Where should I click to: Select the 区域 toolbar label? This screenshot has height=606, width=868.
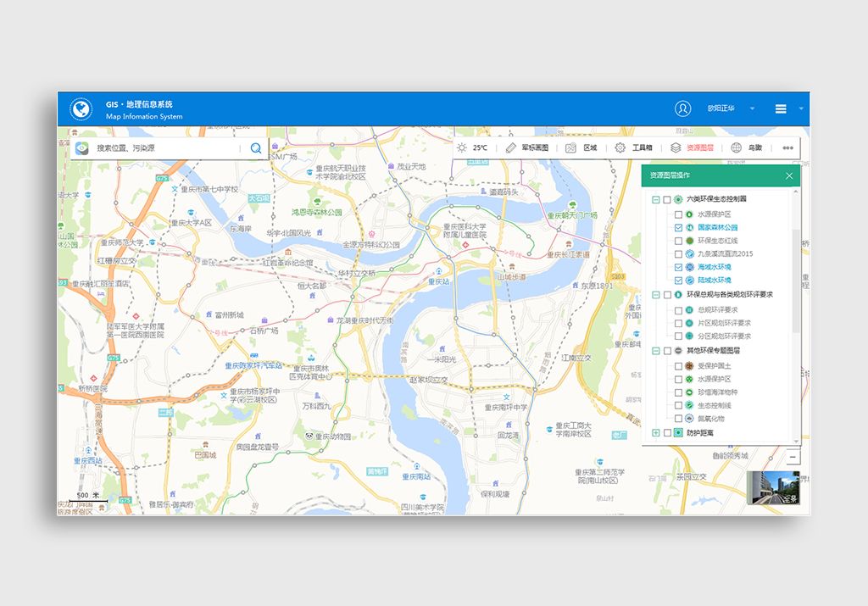pyautogui.click(x=590, y=147)
